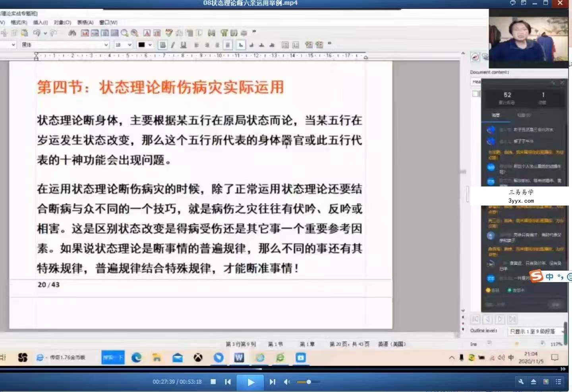This screenshot has height=392, width=572.
Task: Open the font name dropdown
Action: [x=106, y=45]
